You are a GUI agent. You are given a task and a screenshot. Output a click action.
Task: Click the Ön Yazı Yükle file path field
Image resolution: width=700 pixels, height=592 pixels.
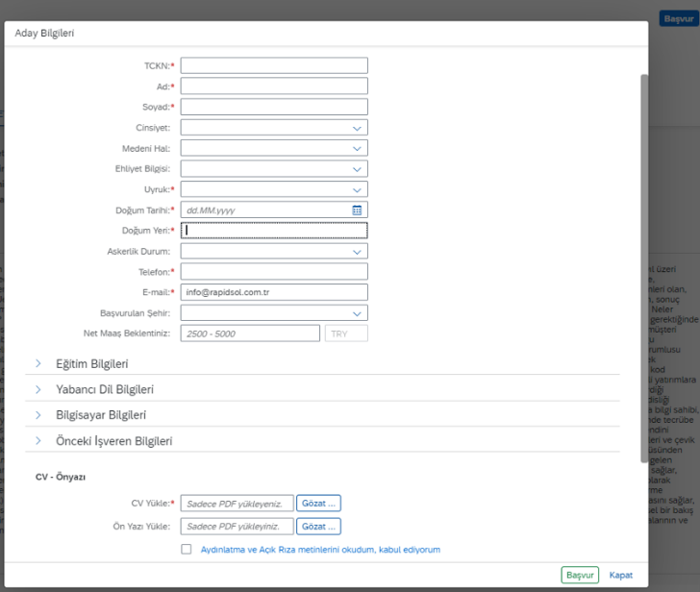[x=237, y=527]
